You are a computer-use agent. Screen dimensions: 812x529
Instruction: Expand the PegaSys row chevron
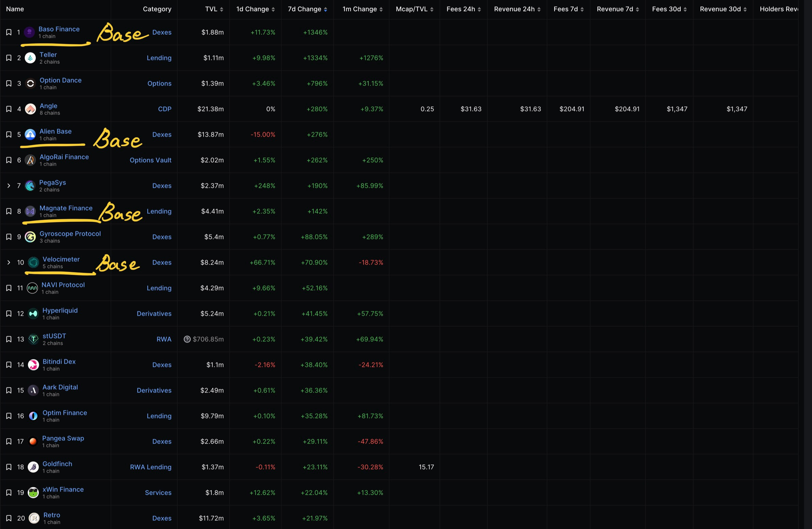pyautogui.click(x=9, y=186)
